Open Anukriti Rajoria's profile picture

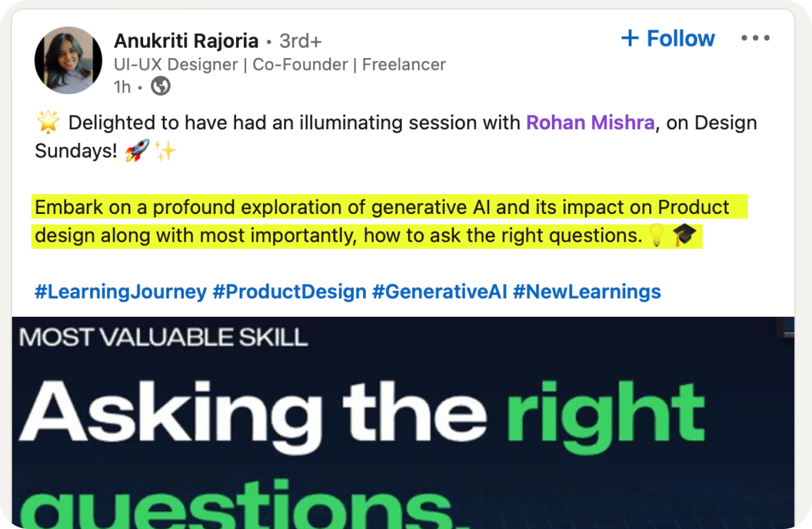[x=68, y=60]
